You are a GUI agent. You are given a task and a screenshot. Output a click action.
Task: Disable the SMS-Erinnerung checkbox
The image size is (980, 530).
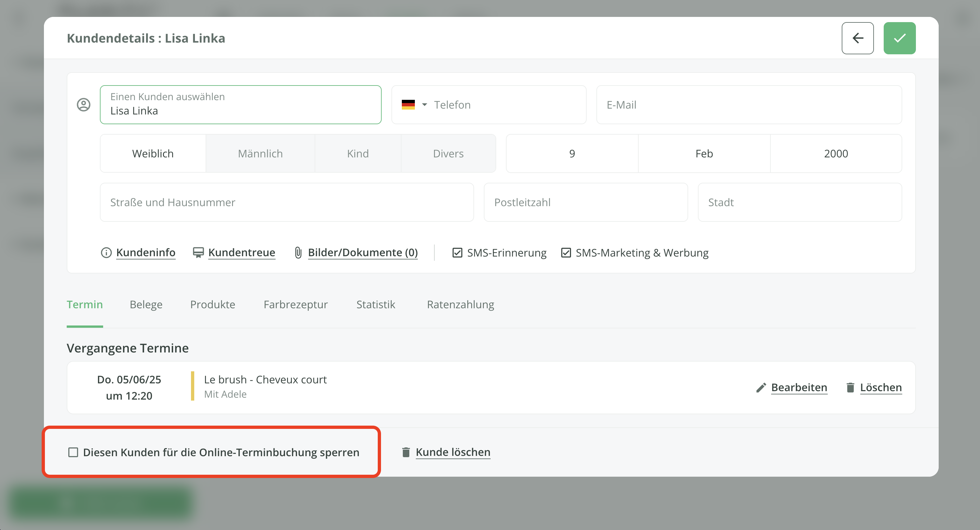point(457,252)
